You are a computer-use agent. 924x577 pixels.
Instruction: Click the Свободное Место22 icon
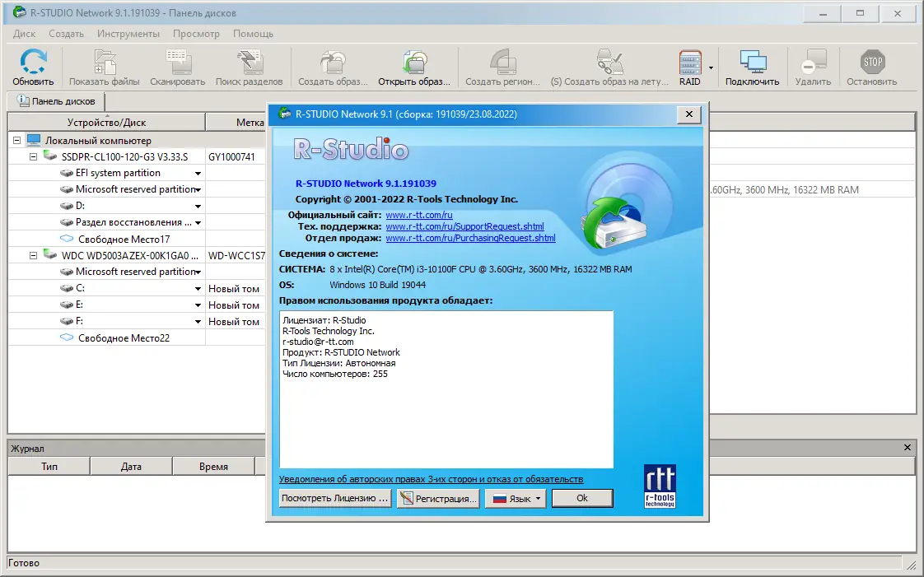point(67,338)
